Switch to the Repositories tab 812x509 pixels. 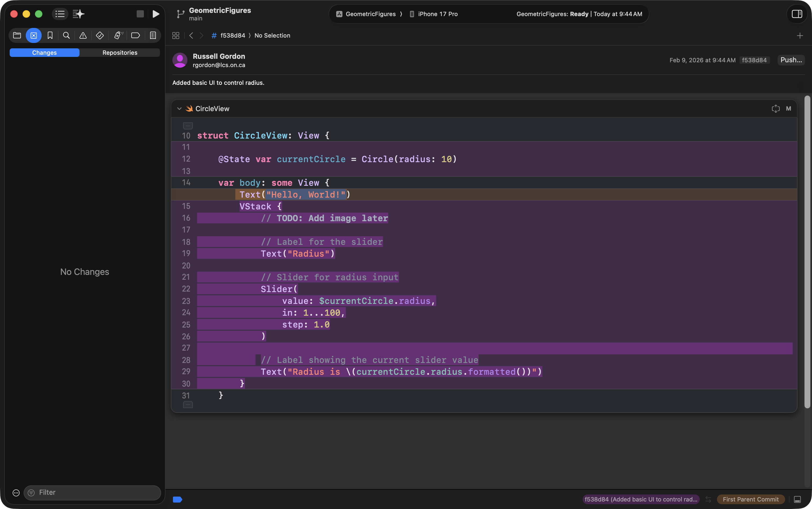pyautogui.click(x=120, y=53)
